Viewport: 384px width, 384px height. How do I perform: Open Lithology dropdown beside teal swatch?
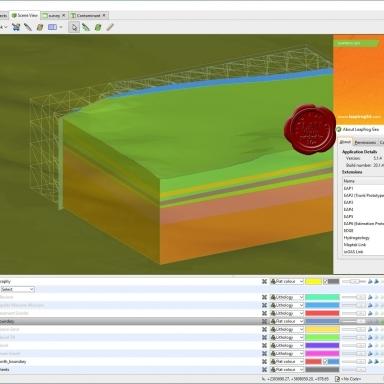[x=287, y=297]
